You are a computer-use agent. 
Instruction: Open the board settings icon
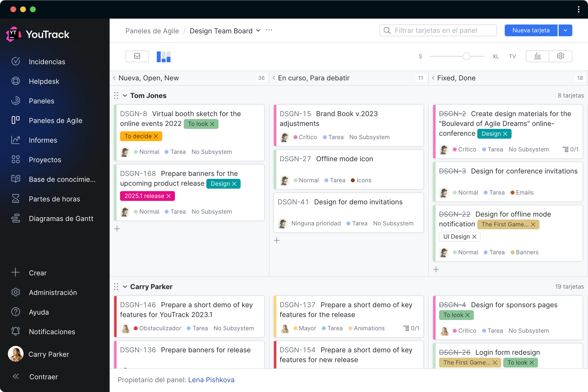(x=561, y=56)
